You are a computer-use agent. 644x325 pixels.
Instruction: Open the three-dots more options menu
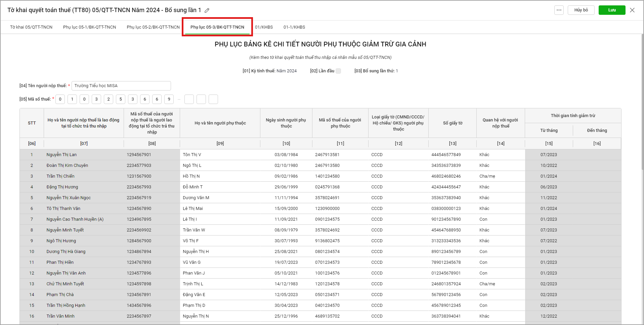coord(559,10)
